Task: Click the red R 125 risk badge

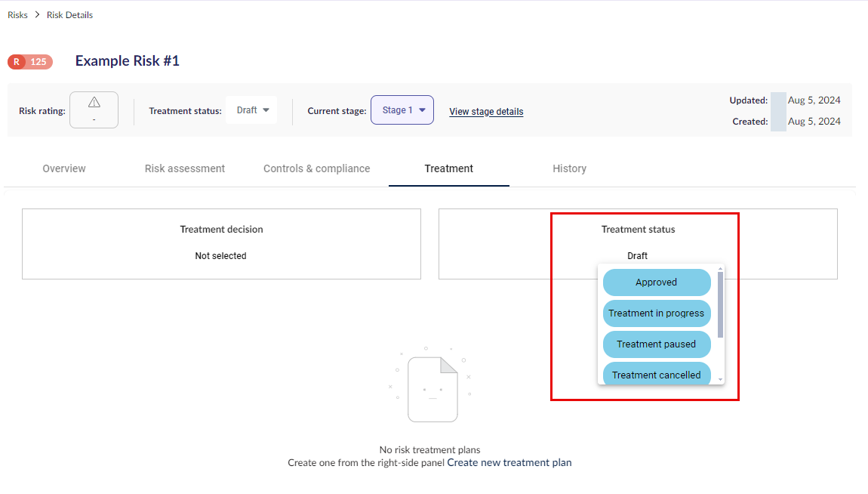Action: (x=30, y=62)
